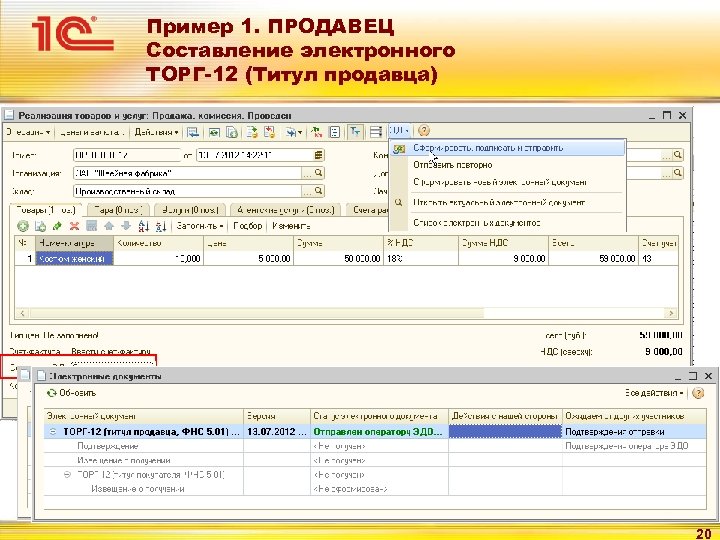Image resolution: width=720 pixels, height=540 pixels.
Task: Collapse the 'ТОРГ-12 (титул продавца, ФНС 5.01)' row
Action: point(53,432)
